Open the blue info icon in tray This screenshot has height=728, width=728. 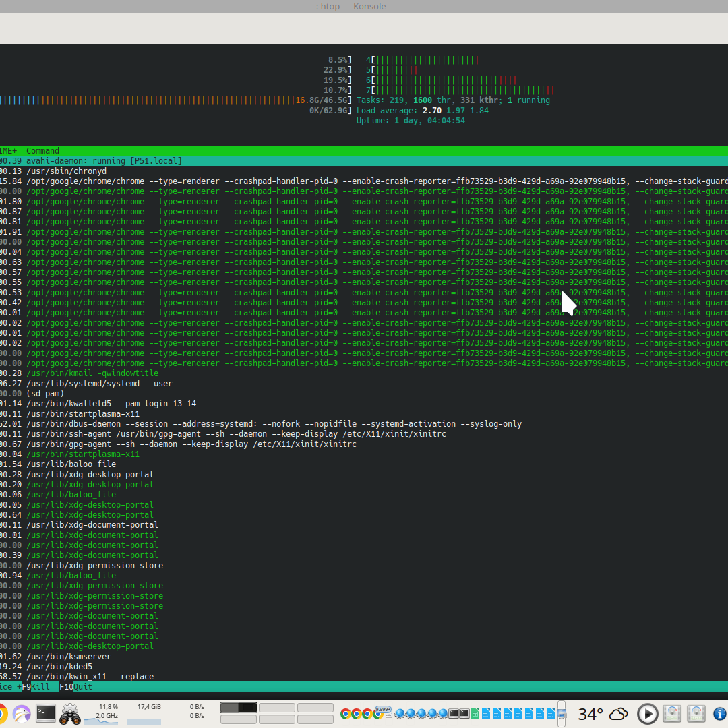pos(719,714)
